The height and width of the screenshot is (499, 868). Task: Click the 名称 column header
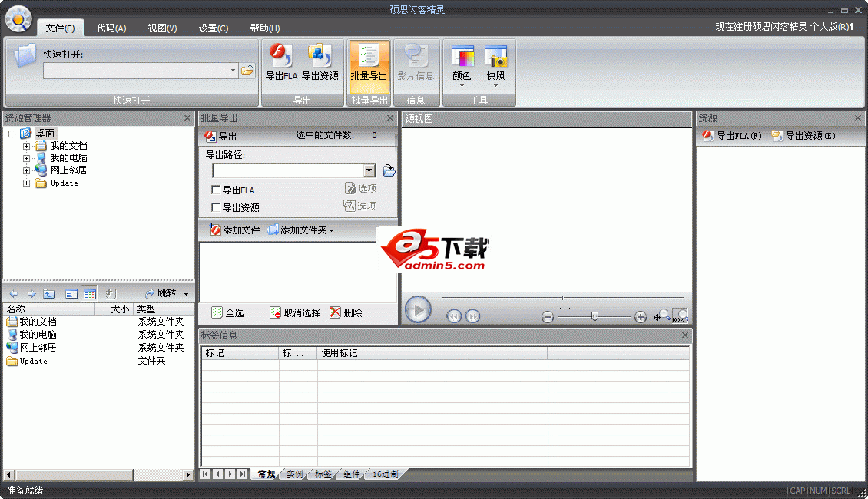point(49,309)
